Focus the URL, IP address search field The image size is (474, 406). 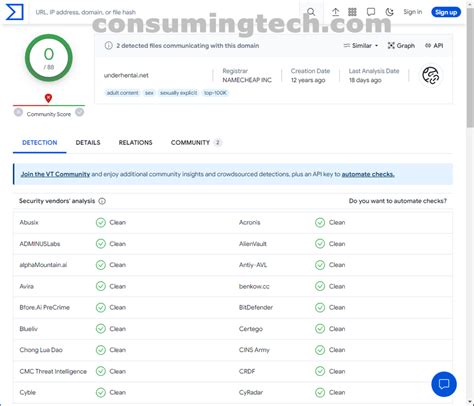coord(165,12)
